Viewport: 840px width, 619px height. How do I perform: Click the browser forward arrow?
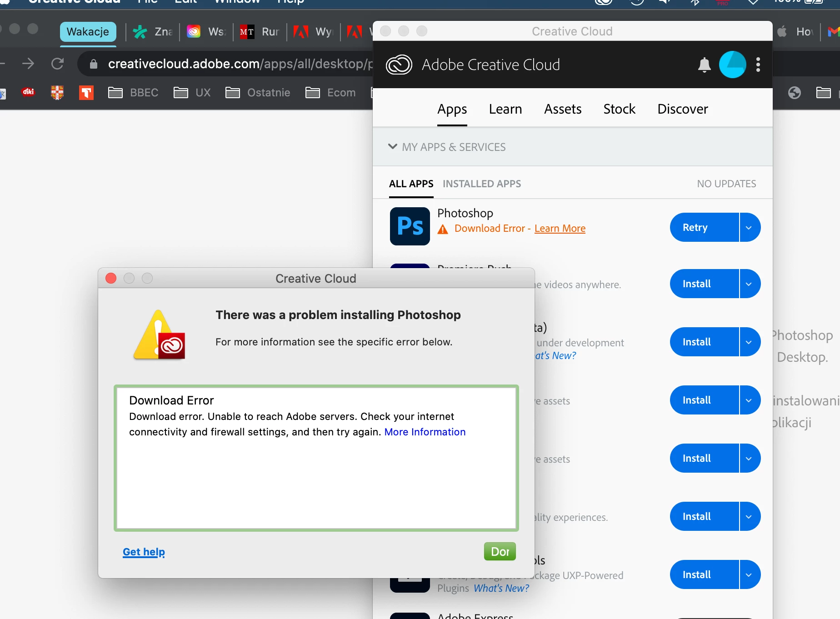[x=28, y=64]
